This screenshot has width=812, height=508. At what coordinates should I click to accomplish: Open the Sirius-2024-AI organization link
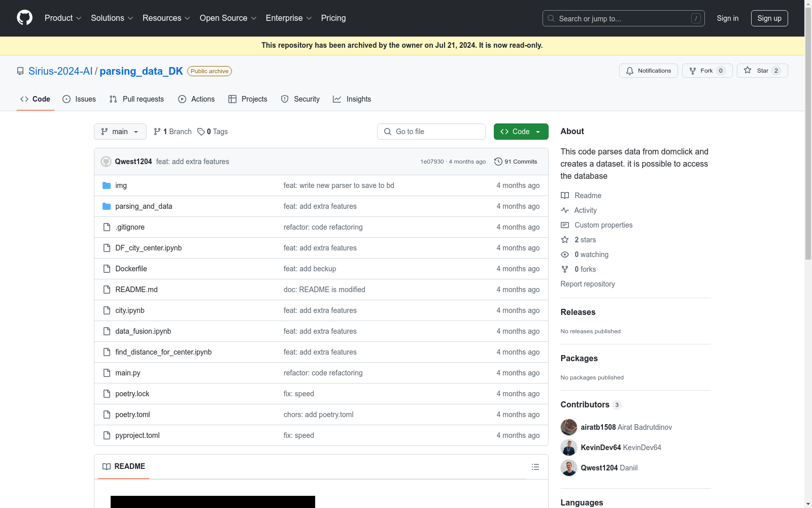click(60, 71)
